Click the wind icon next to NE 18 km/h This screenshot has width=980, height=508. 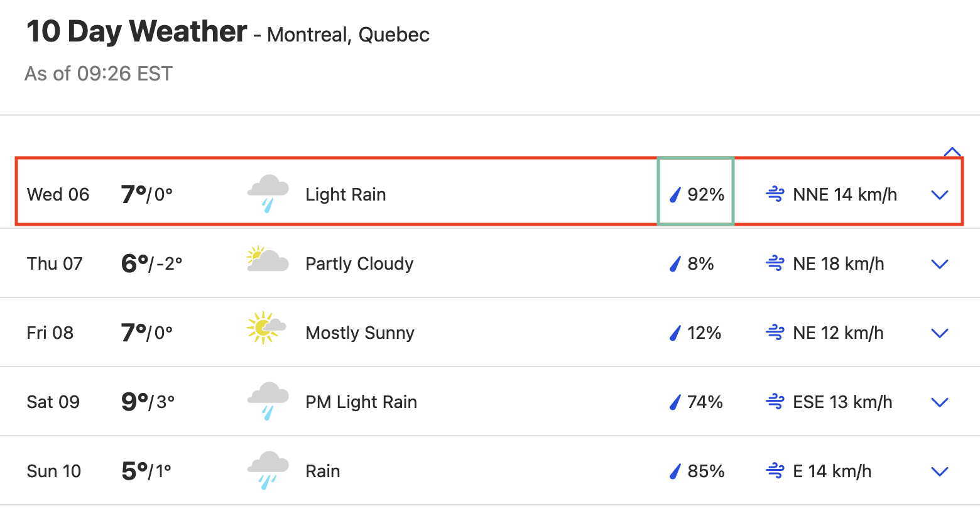pyautogui.click(x=775, y=263)
